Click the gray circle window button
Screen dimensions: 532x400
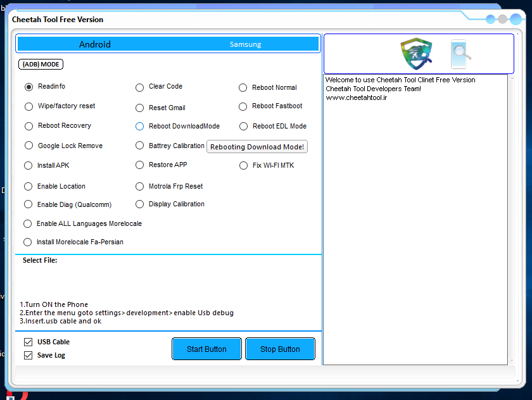click(502, 20)
